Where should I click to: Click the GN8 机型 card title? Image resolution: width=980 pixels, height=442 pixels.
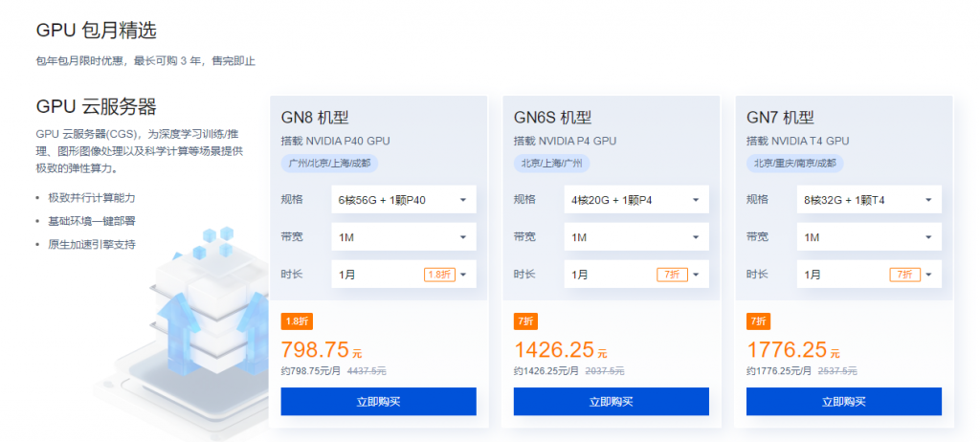click(320, 118)
